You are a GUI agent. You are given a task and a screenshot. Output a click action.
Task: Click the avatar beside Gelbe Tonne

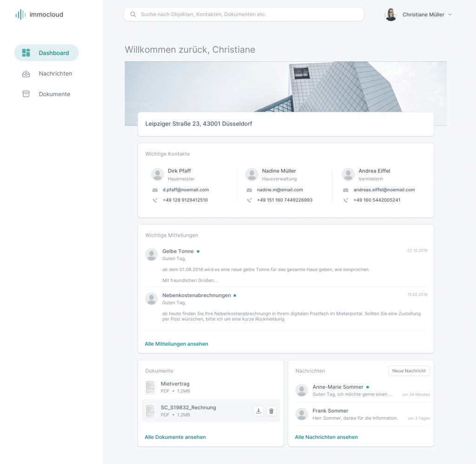tap(152, 254)
